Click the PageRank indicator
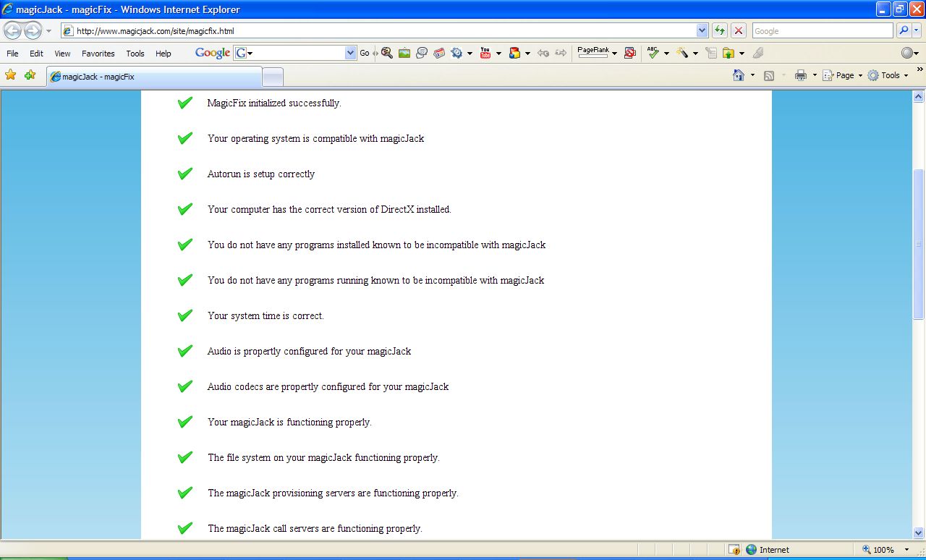Viewport: 926px width, 560px height. [593, 52]
